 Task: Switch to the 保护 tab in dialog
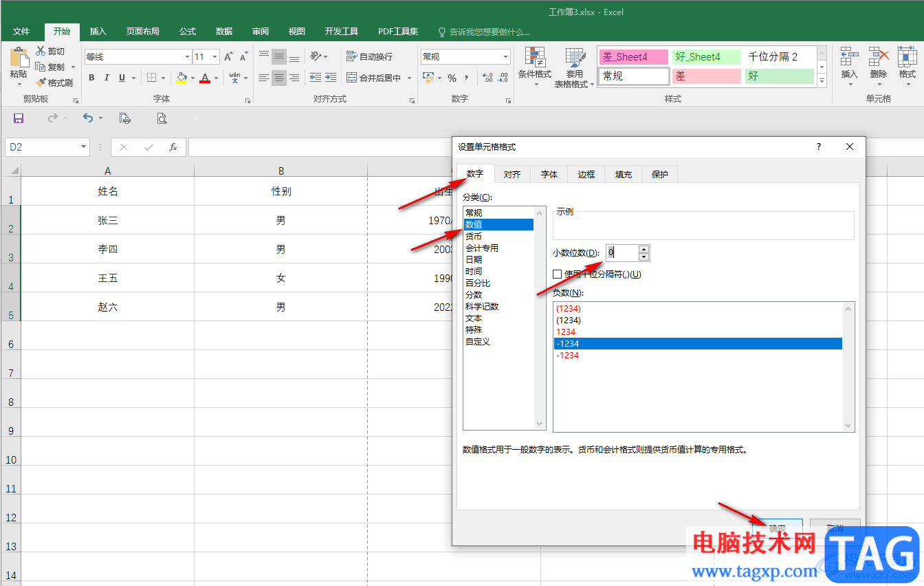click(660, 175)
